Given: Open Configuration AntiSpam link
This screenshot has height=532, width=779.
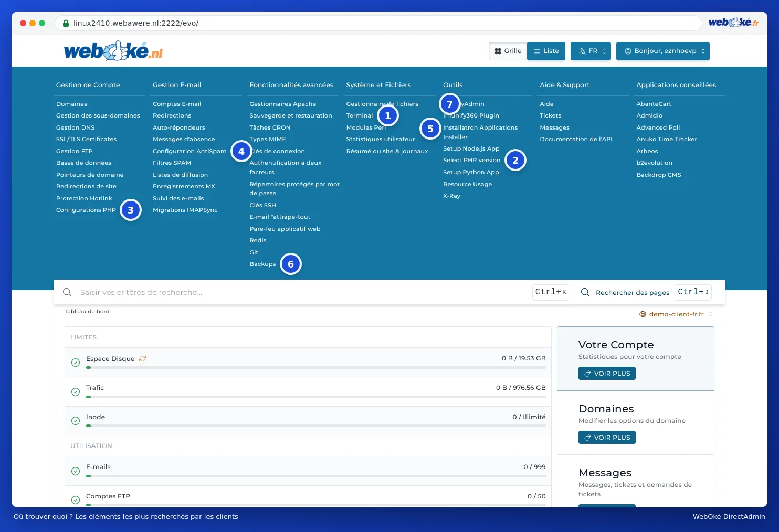Looking at the screenshot, I should click(x=190, y=151).
